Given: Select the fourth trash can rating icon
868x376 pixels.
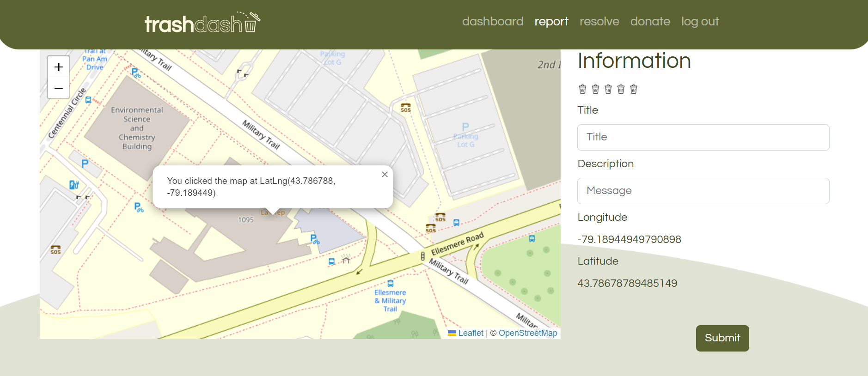Looking at the screenshot, I should (x=621, y=89).
